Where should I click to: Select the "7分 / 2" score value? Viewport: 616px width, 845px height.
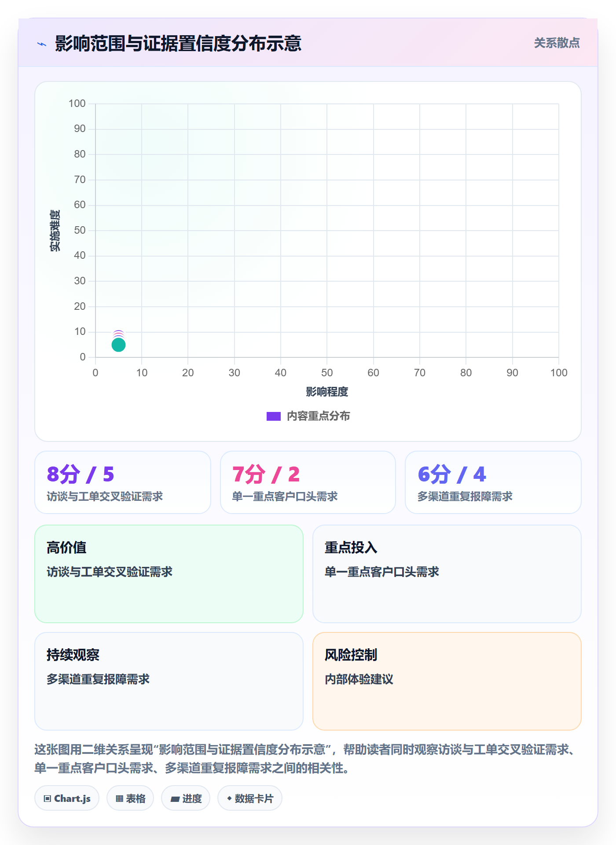[x=266, y=474]
